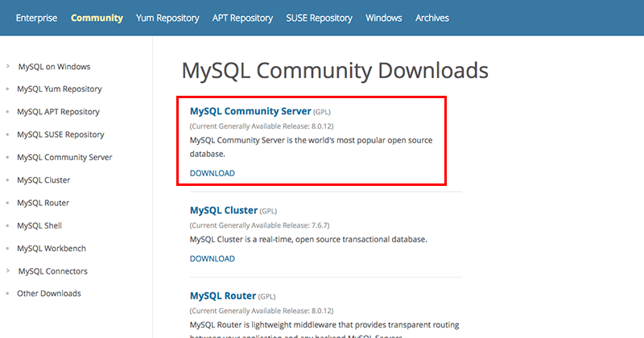The height and width of the screenshot is (338, 644).
Task: Open MySQL Shell in the sidebar
Action: coord(39,225)
